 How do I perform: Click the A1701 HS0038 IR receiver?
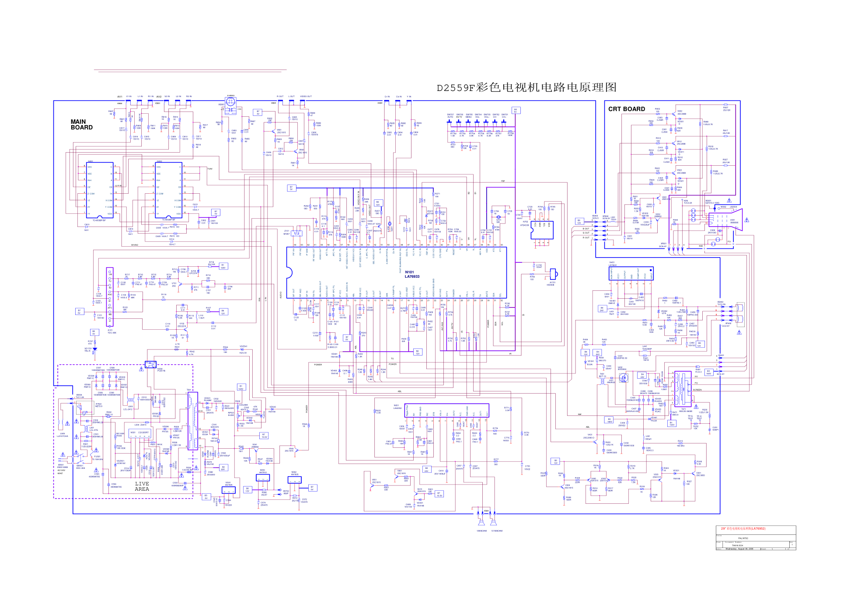point(553,274)
